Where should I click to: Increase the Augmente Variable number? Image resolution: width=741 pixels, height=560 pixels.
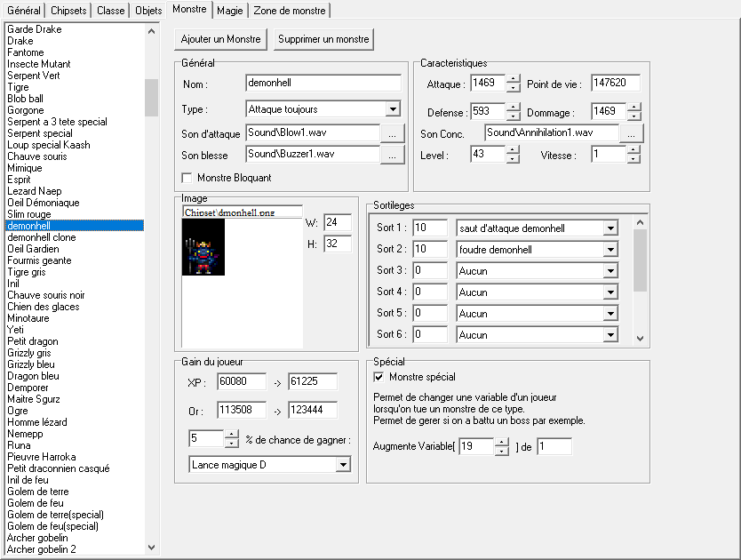click(x=502, y=441)
